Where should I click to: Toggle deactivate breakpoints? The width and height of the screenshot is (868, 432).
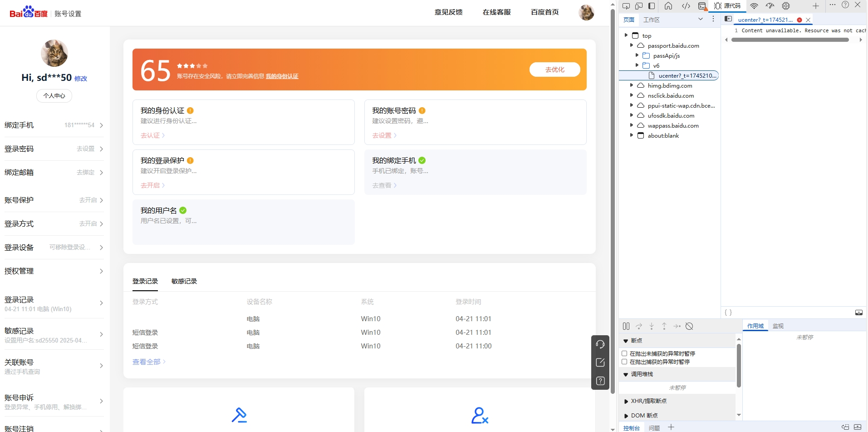click(690, 326)
